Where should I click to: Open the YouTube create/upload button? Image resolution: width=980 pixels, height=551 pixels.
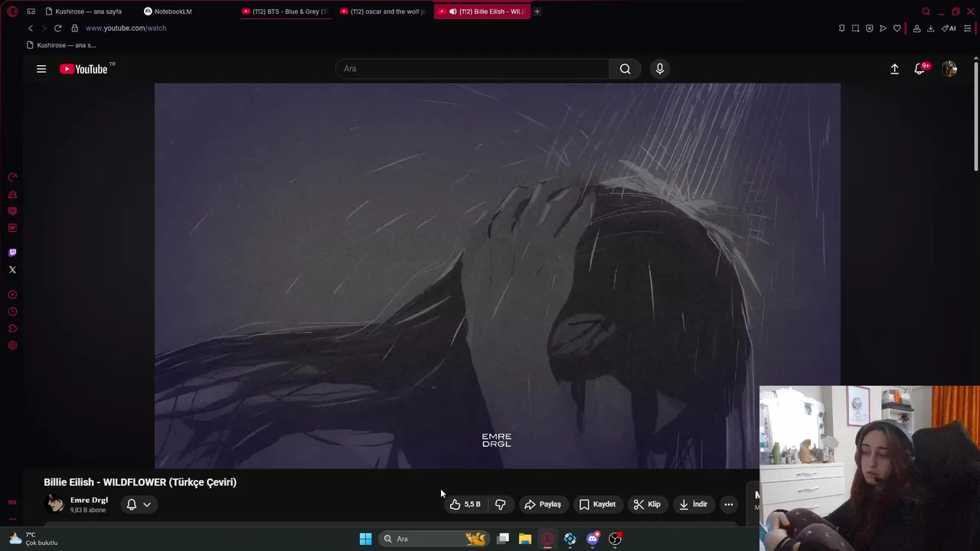coord(894,69)
